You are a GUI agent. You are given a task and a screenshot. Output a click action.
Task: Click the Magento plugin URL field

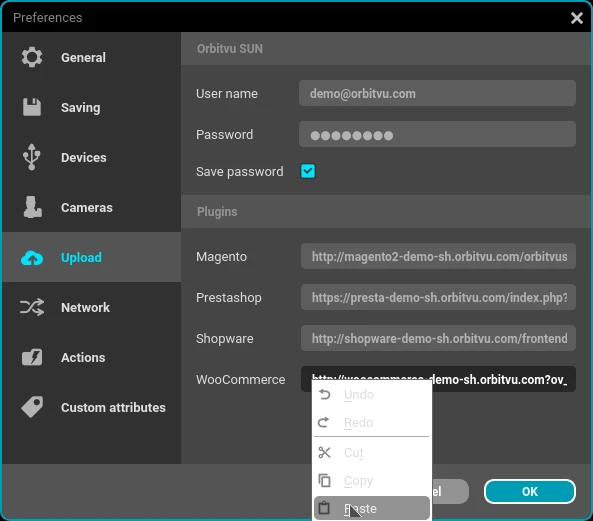(x=438, y=257)
